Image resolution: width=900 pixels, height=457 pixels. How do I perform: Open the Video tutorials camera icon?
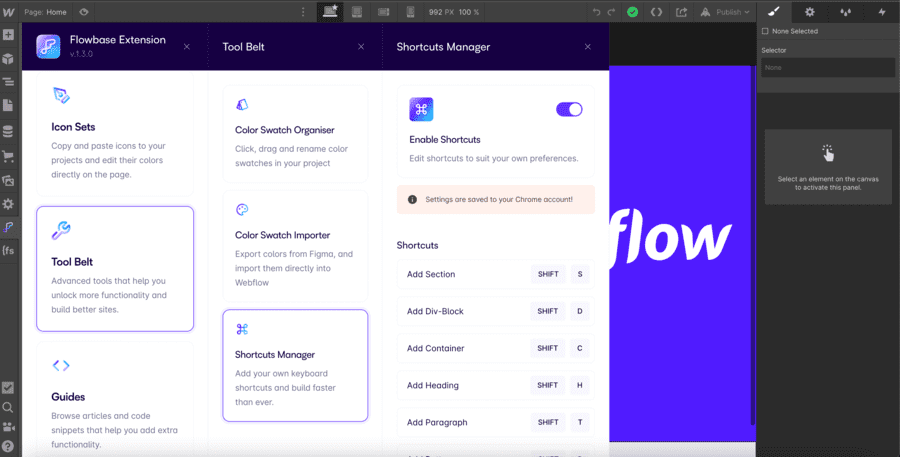pos(8,427)
